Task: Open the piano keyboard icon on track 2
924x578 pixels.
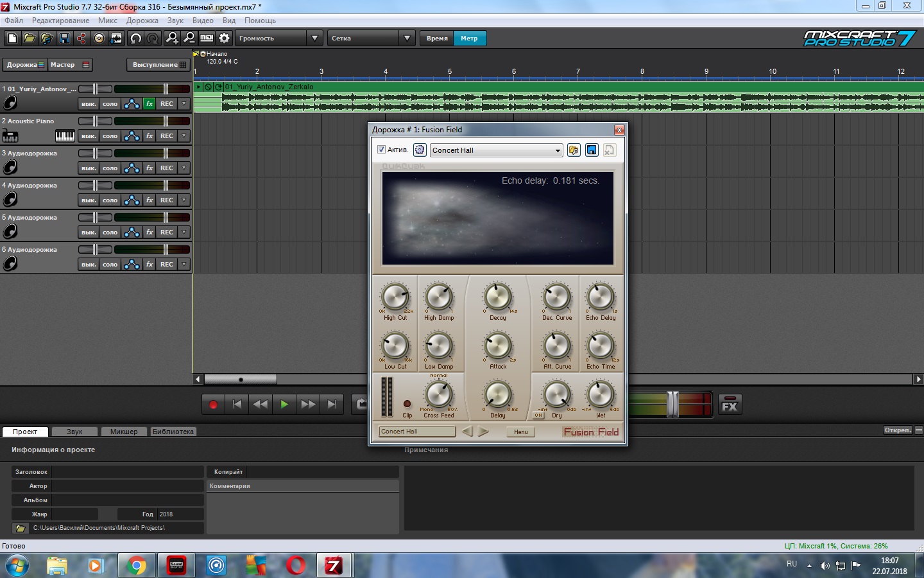Action: click(x=65, y=136)
